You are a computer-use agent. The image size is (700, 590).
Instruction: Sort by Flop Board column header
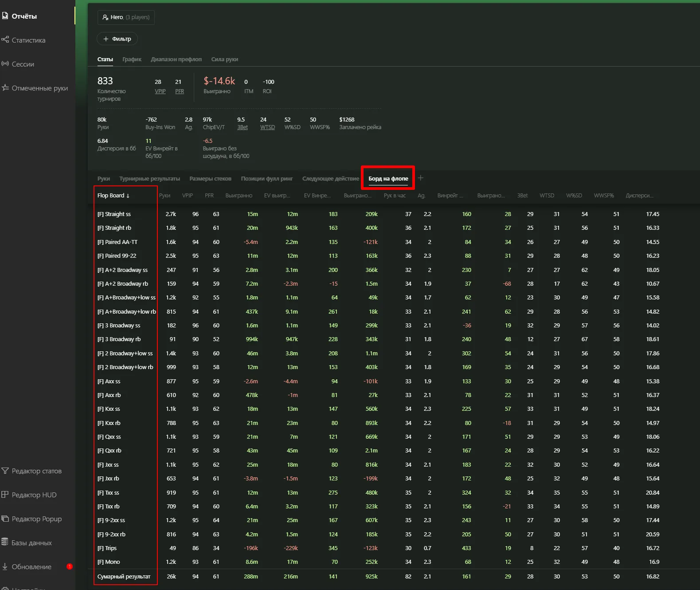[x=113, y=196]
